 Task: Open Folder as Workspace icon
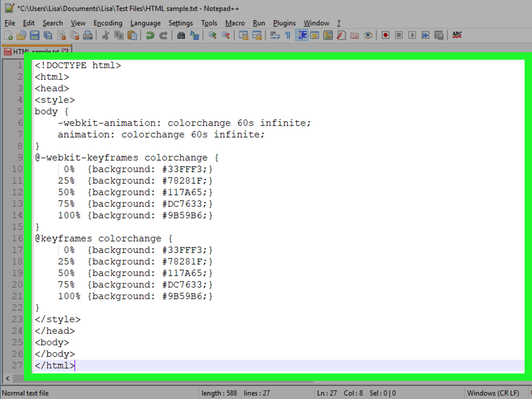coord(354,35)
